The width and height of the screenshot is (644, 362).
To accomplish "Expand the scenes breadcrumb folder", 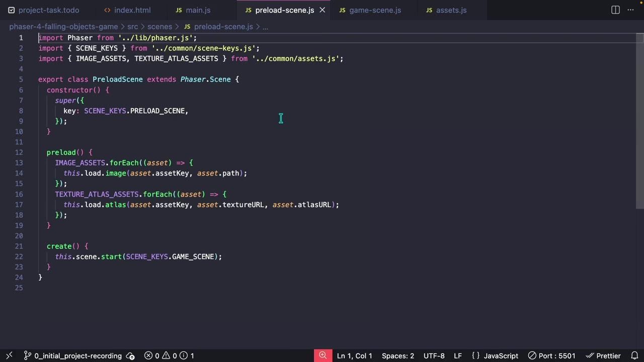I will [159, 27].
